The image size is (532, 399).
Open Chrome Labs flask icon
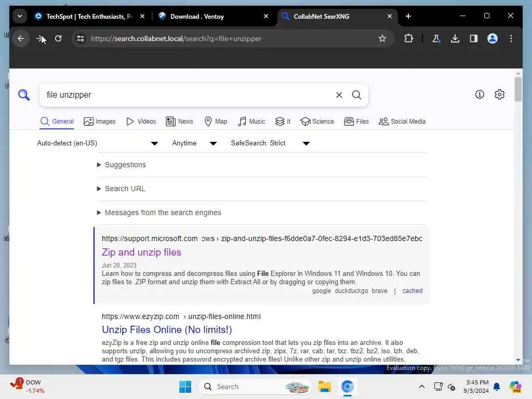pos(436,38)
